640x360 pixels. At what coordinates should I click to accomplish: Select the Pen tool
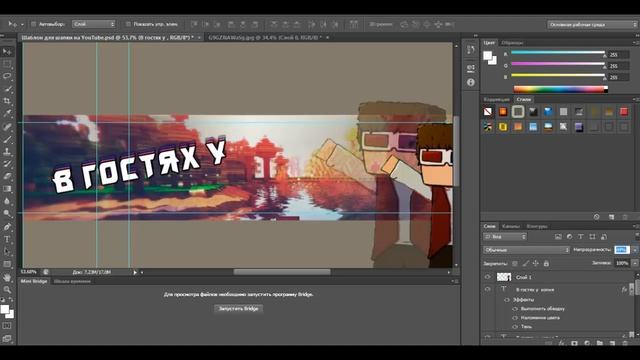pos(7,227)
